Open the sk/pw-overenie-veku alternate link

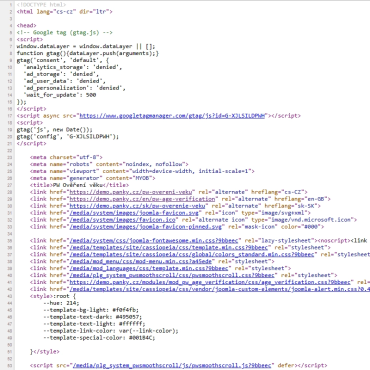(x=137, y=206)
